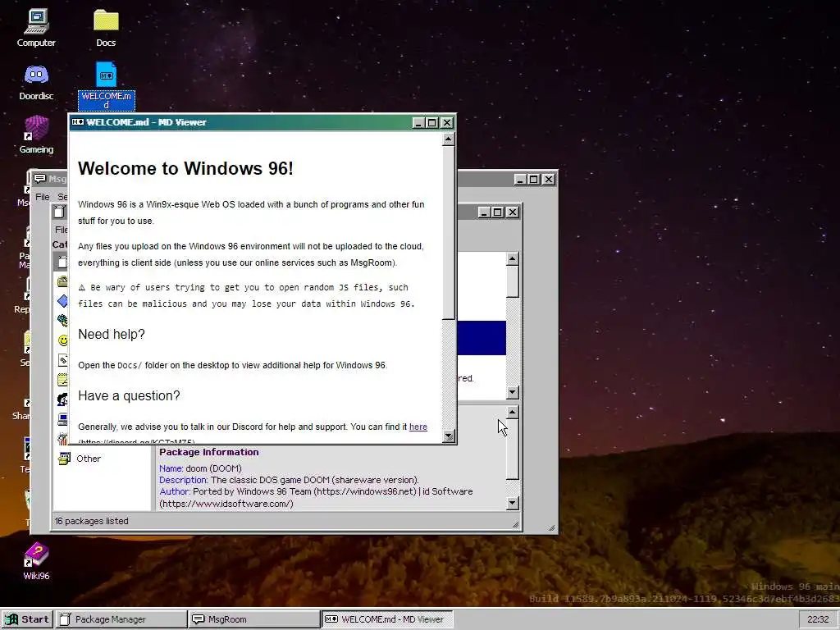Launch the Doordisc desktop shortcut
This screenshot has width=840, height=630.
(x=36, y=82)
